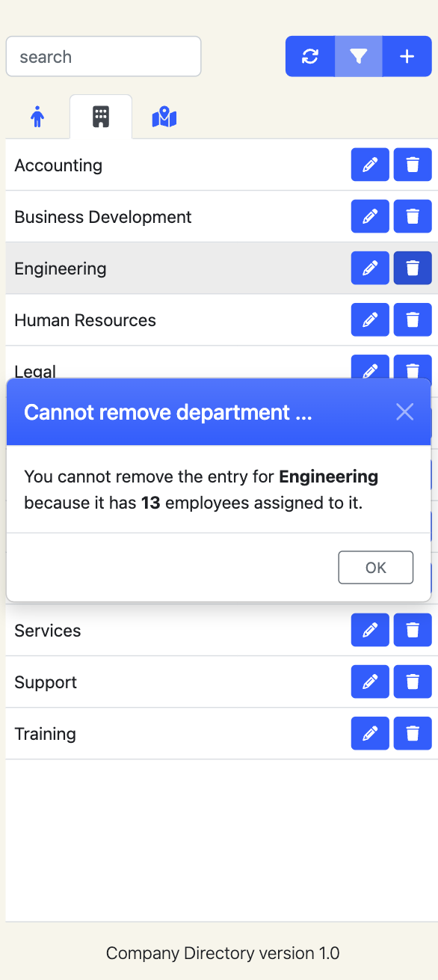Image resolution: width=438 pixels, height=980 pixels.
Task: Open the locations map tab
Action: coord(164,117)
